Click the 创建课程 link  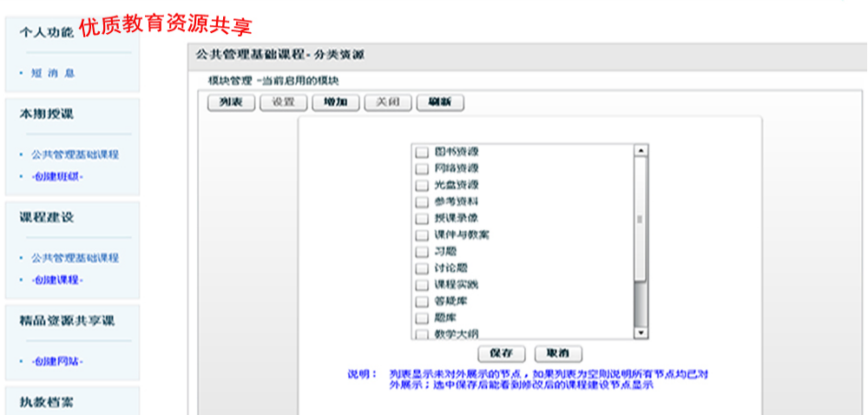[57, 280]
